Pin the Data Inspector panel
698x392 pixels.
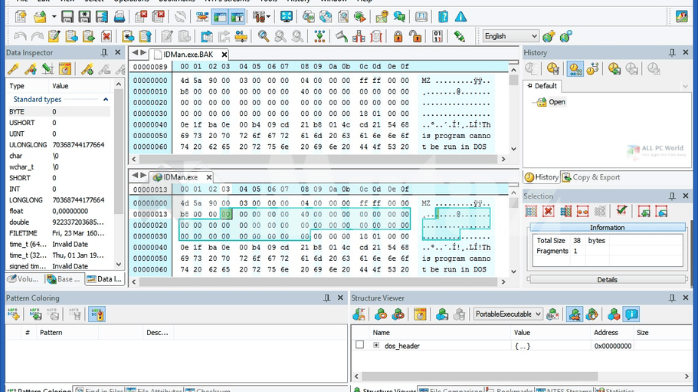coord(104,53)
